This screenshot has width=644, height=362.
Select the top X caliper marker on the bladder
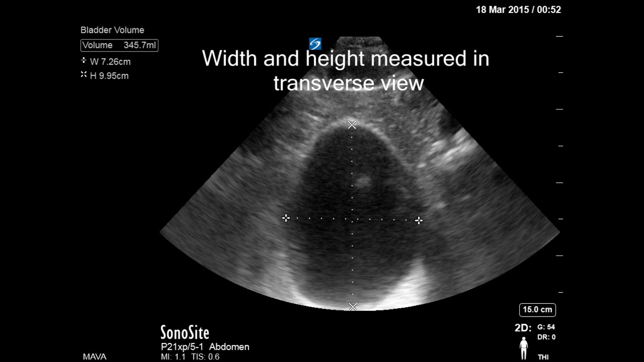pyautogui.click(x=352, y=125)
